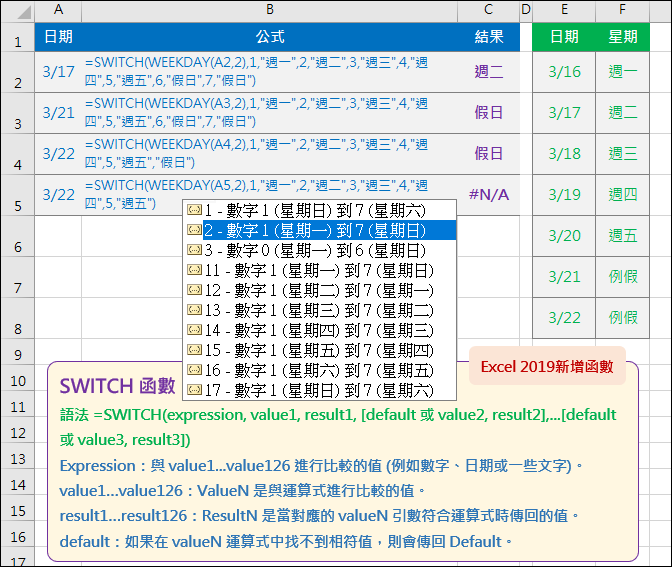Choose option 1 - 數字 1 (星期日) 到 7 (星期六)

(319, 210)
